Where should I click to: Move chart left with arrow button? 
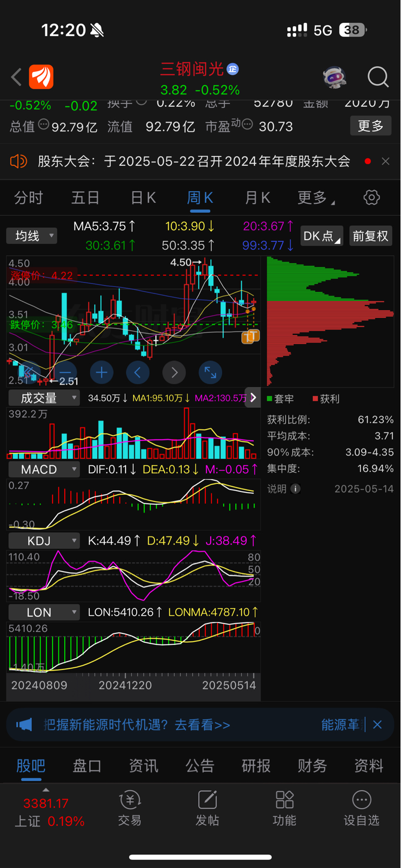coord(138,372)
